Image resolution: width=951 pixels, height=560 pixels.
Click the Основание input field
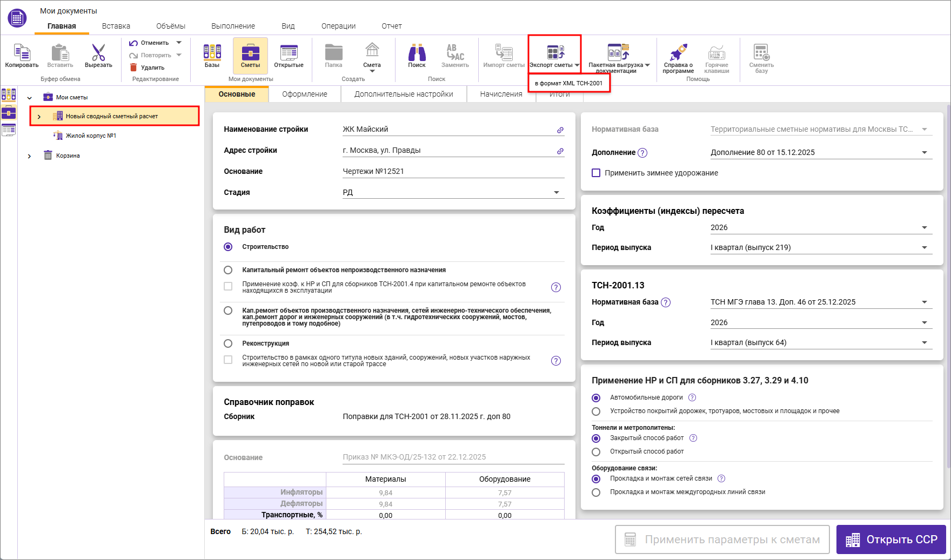(453, 171)
